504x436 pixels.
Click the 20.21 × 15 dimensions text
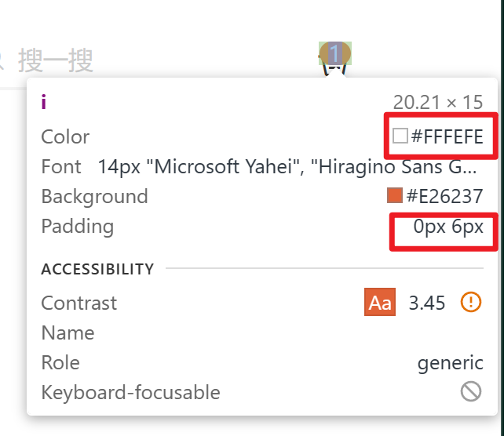coord(438,102)
